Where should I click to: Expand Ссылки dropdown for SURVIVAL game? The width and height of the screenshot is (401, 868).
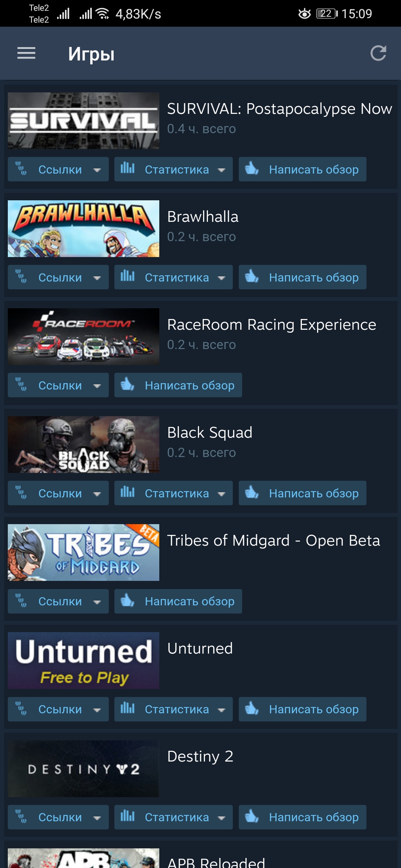[x=58, y=169]
